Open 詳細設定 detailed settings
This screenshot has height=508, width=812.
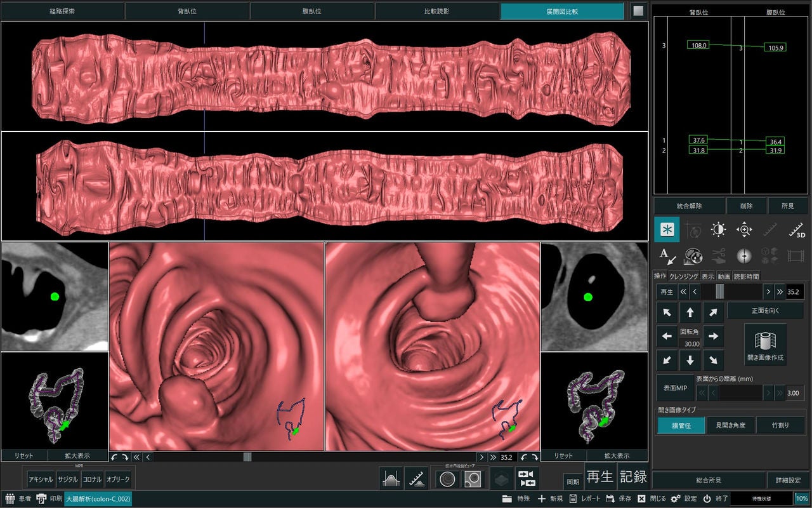pos(788,480)
